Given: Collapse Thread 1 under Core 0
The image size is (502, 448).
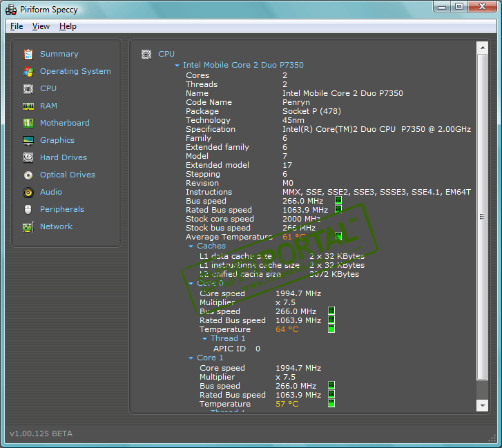Looking at the screenshot, I should tap(204, 339).
